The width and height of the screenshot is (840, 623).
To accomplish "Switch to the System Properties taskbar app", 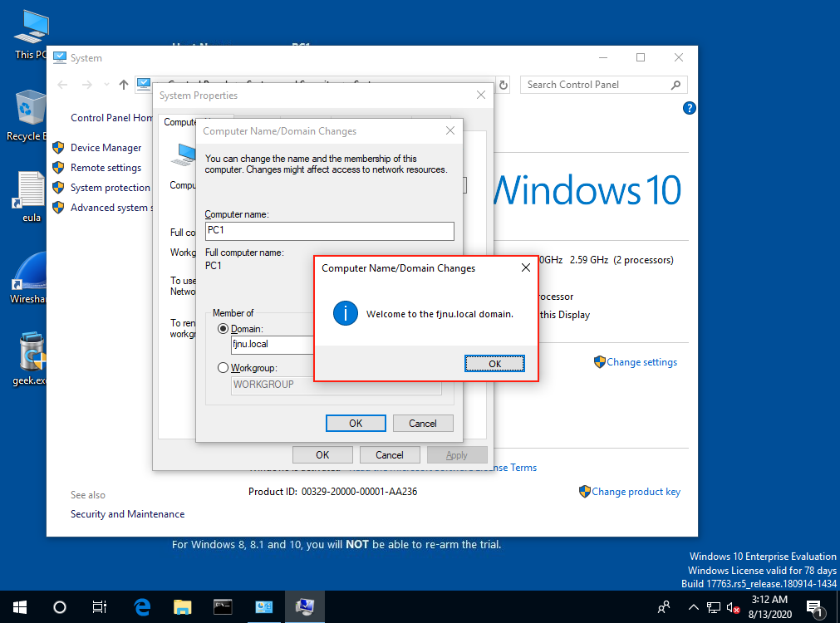I will [305, 607].
